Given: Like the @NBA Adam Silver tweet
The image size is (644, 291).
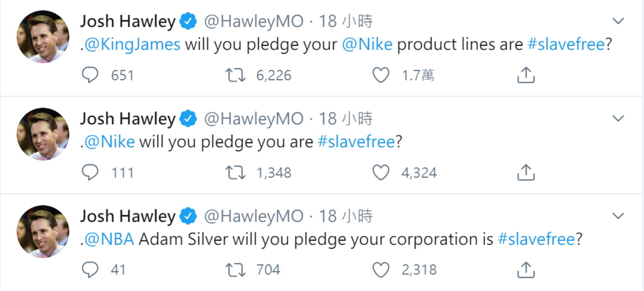Looking at the screenshot, I should point(381,270).
